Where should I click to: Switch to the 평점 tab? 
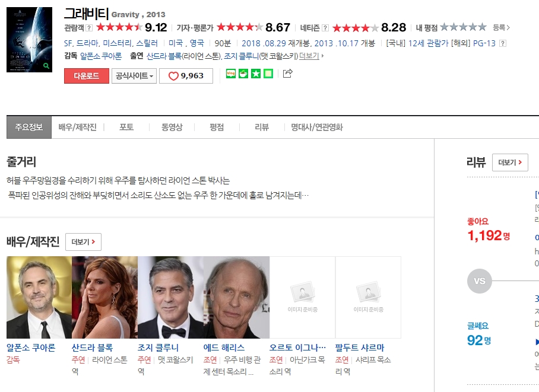pyautogui.click(x=217, y=128)
